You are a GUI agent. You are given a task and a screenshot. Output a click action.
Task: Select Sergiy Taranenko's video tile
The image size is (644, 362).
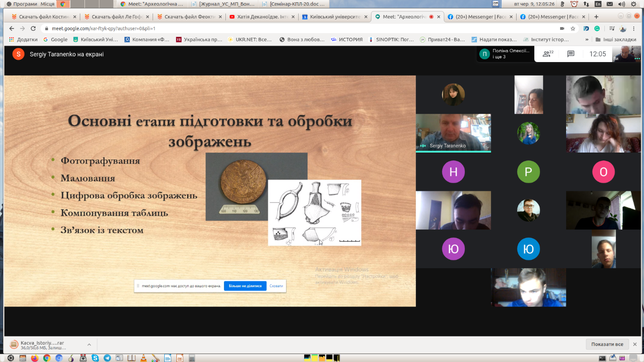click(453, 133)
